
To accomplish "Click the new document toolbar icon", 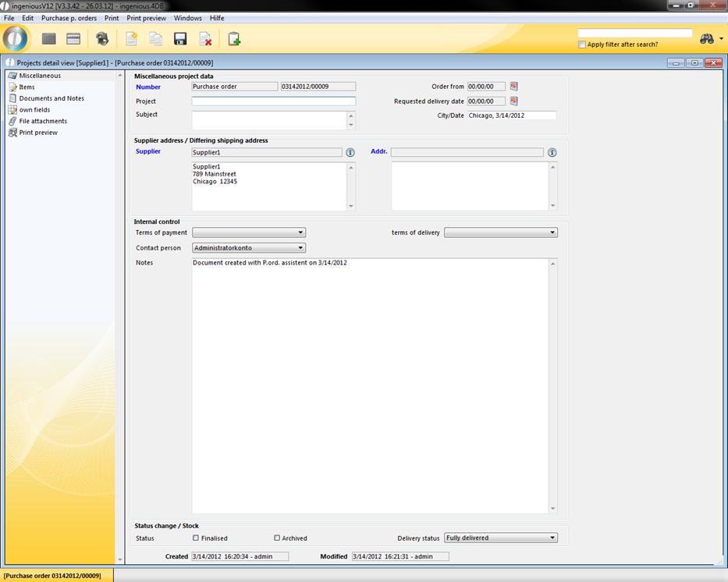I will [131, 39].
